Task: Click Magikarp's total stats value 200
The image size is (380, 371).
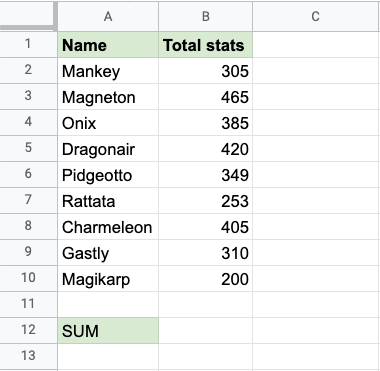Action: coord(206,279)
